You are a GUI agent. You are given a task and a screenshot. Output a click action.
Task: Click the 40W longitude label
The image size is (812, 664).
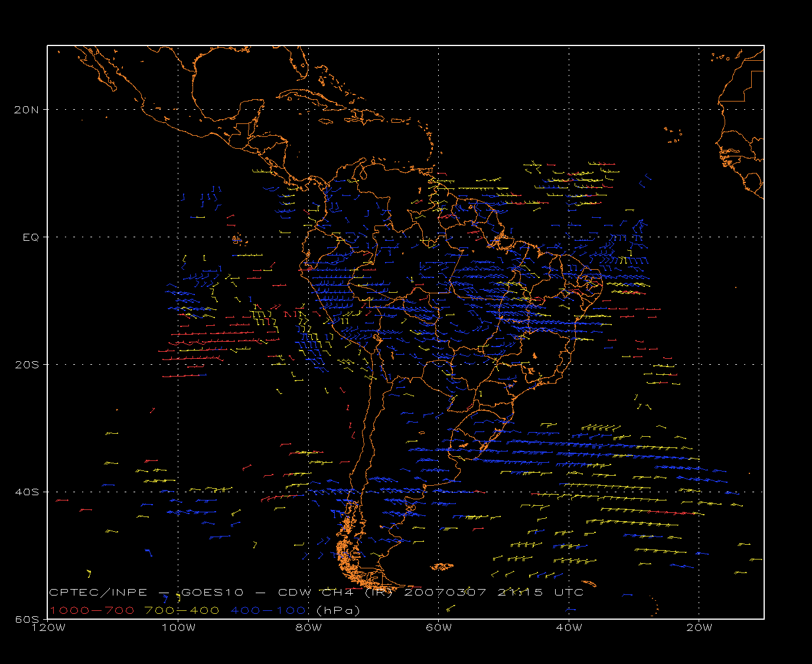(569, 627)
